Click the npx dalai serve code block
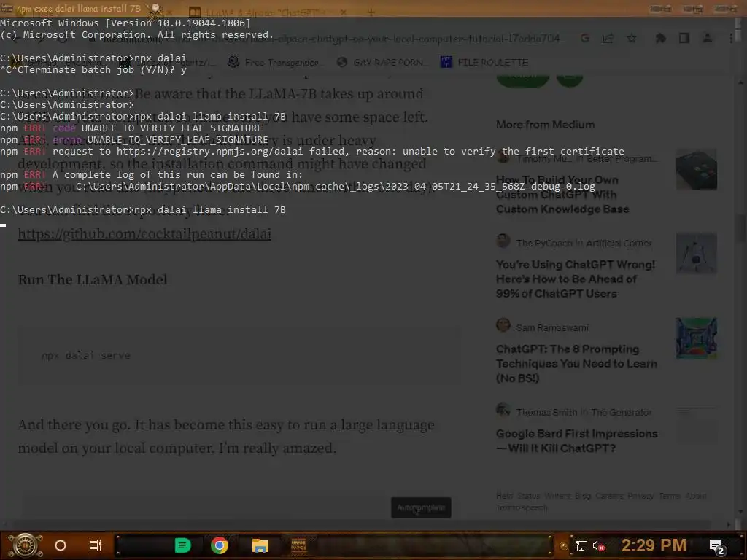 click(x=239, y=355)
